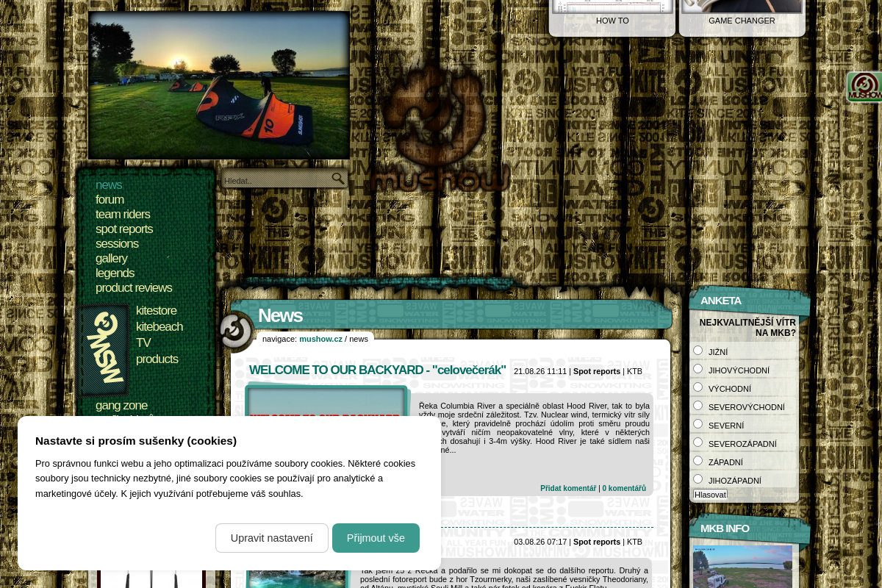
Task: Click the round Mushow icon beside News heading
Action: coord(236,331)
